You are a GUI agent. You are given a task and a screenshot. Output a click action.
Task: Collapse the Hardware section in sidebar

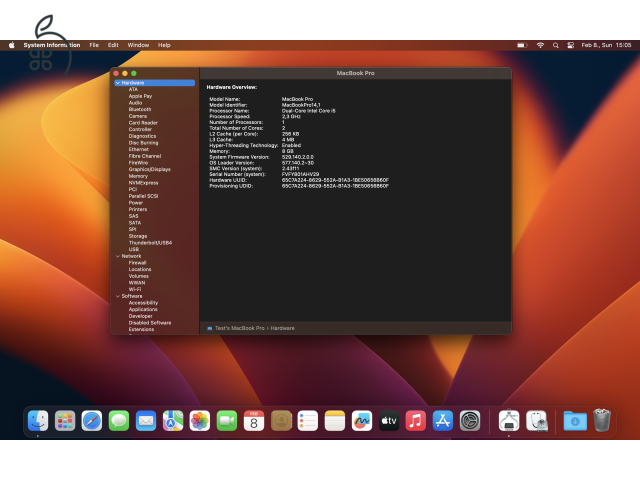(118, 83)
